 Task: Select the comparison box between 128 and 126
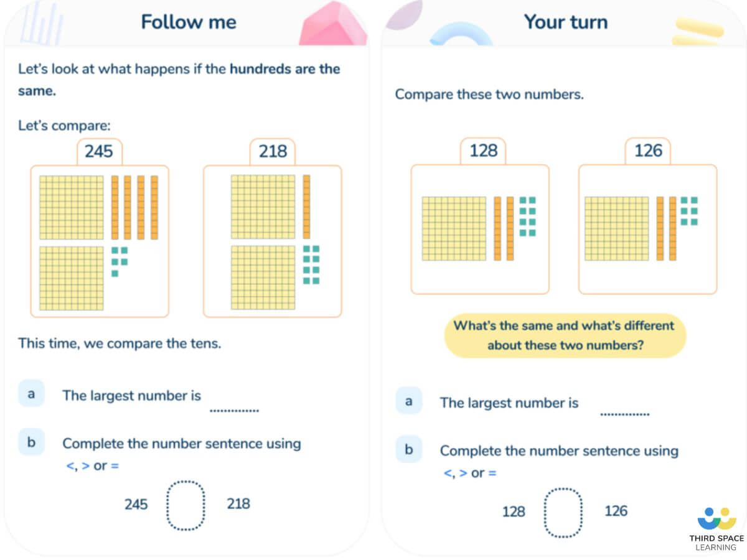563,513
